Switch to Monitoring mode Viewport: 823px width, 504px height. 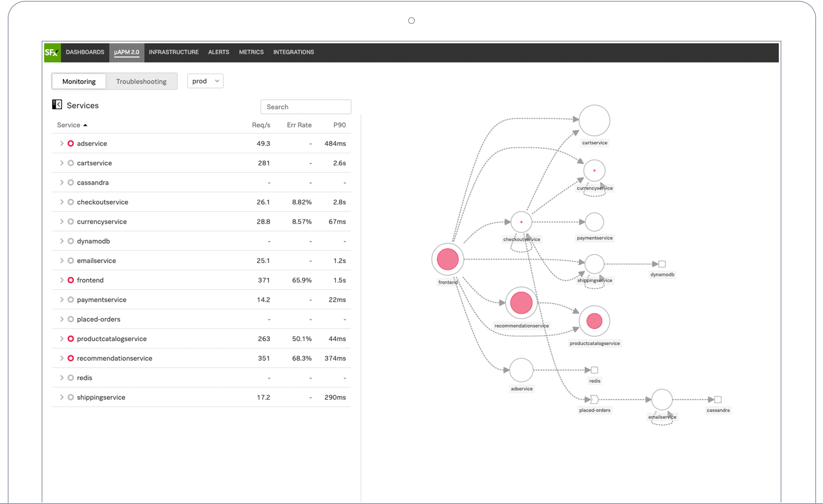click(x=79, y=81)
